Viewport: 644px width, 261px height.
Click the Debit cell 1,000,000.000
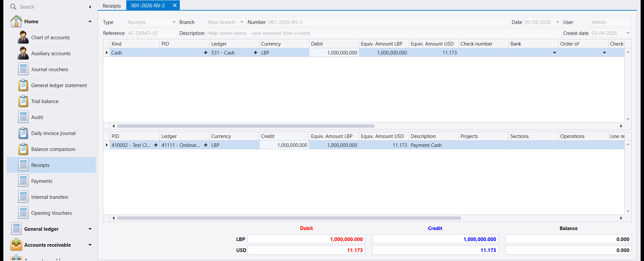334,53
